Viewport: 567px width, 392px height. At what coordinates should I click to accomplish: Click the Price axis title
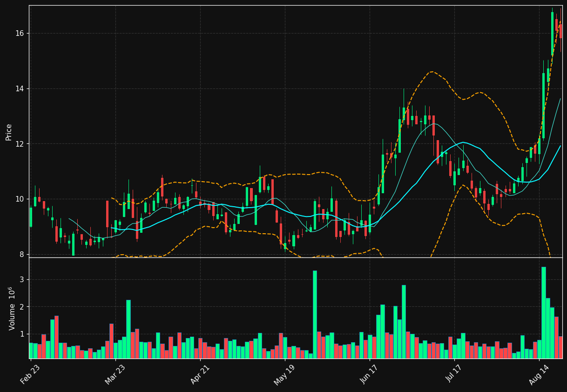9,132
